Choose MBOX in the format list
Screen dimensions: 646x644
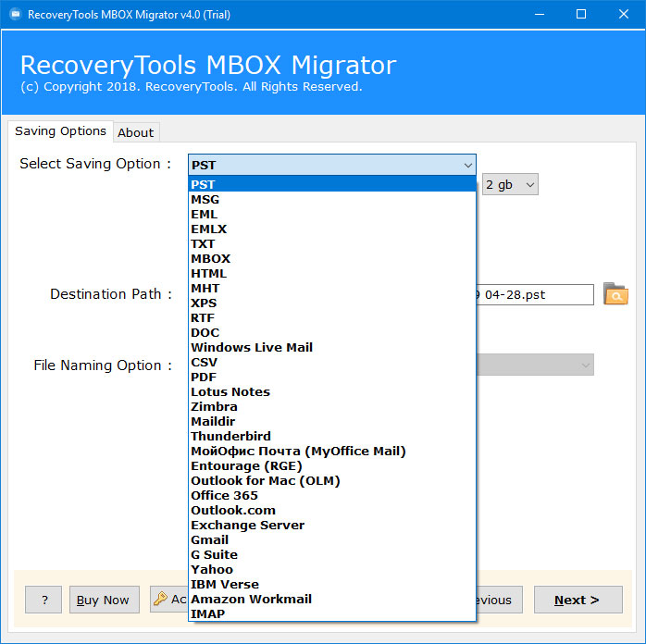pyautogui.click(x=332, y=258)
